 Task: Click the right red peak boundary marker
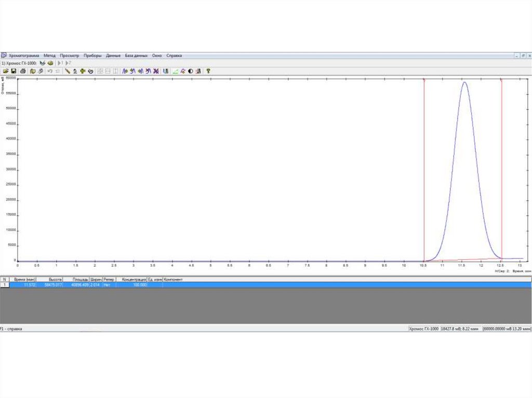501,79
